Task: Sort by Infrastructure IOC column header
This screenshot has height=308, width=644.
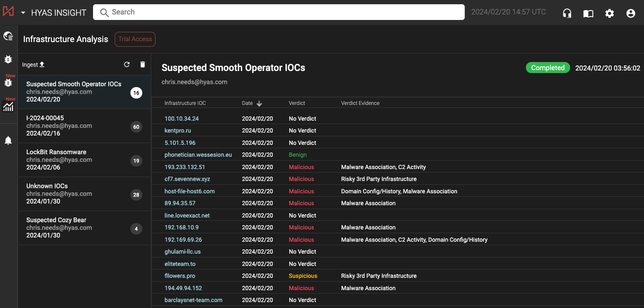Action: click(185, 103)
